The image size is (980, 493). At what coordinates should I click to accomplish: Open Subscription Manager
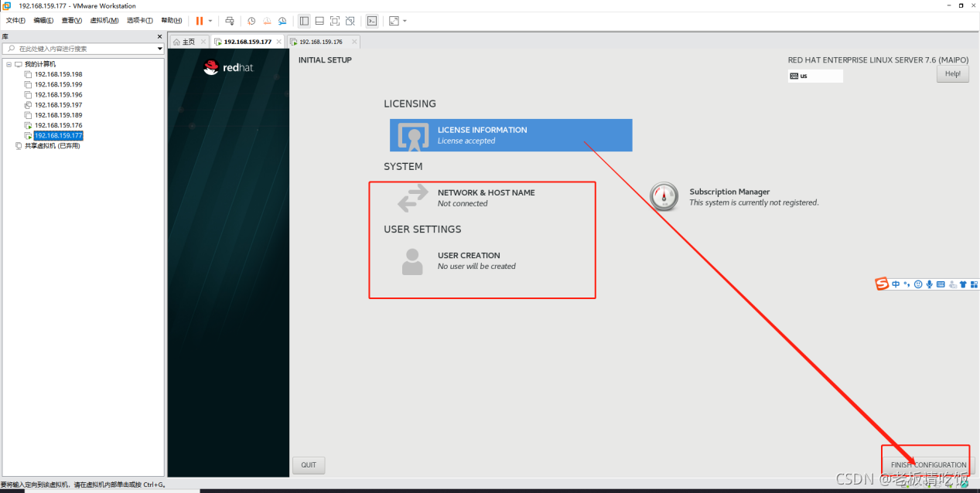pos(735,197)
